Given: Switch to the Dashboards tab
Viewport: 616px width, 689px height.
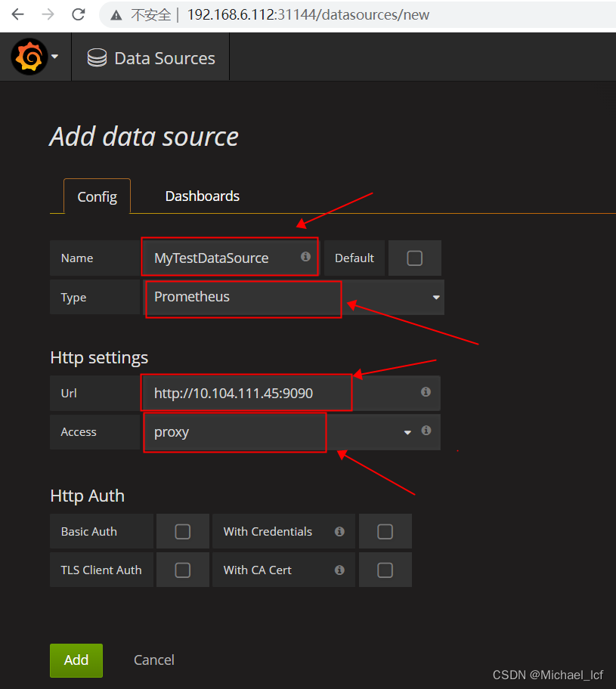Looking at the screenshot, I should coord(203,196).
